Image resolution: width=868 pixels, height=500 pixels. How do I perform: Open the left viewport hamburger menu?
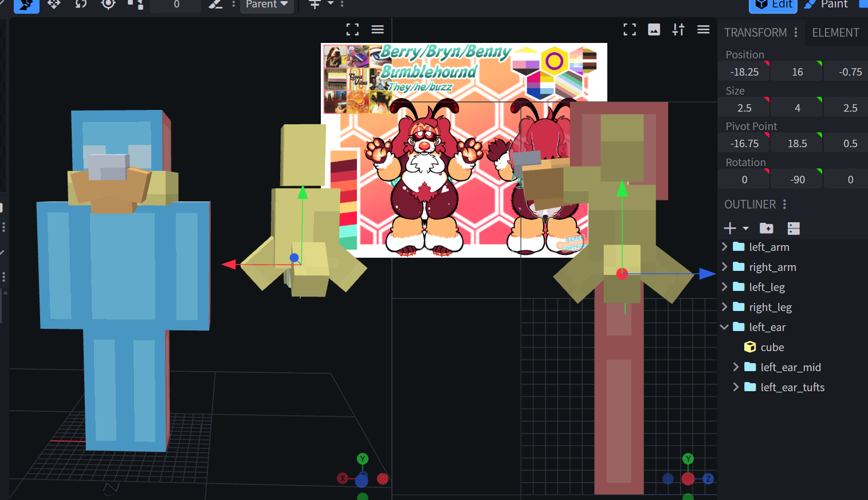coord(378,30)
